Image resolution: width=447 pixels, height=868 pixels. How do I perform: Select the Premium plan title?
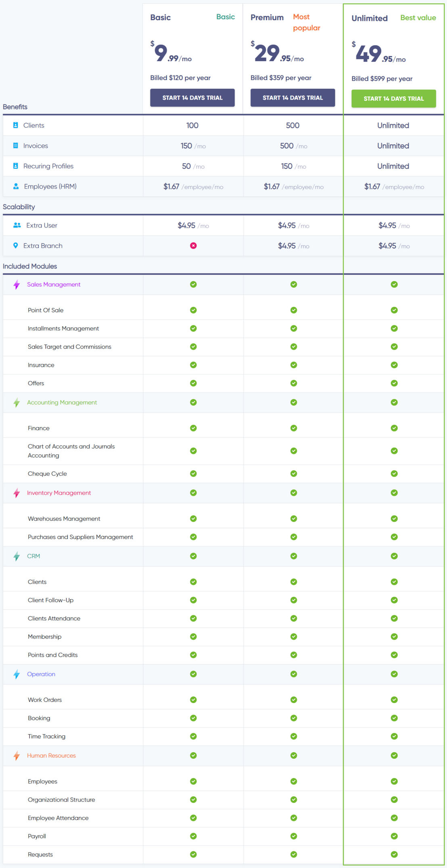point(267,17)
